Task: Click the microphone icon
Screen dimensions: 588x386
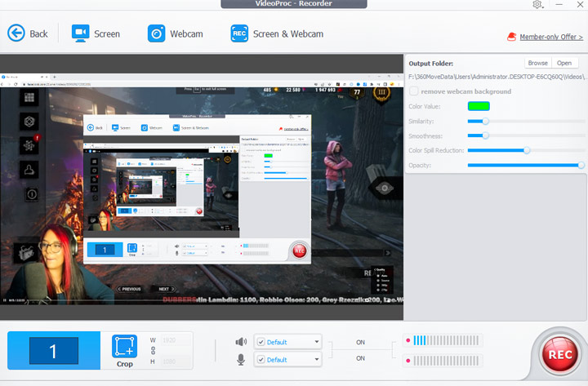Action: pos(241,359)
